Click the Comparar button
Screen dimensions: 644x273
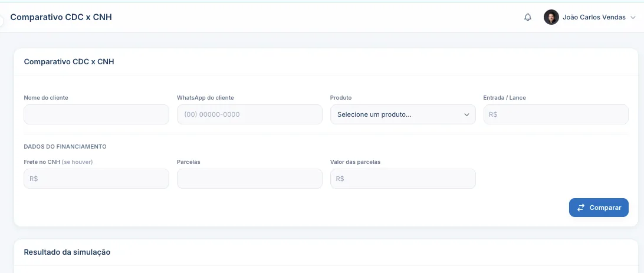599,208
